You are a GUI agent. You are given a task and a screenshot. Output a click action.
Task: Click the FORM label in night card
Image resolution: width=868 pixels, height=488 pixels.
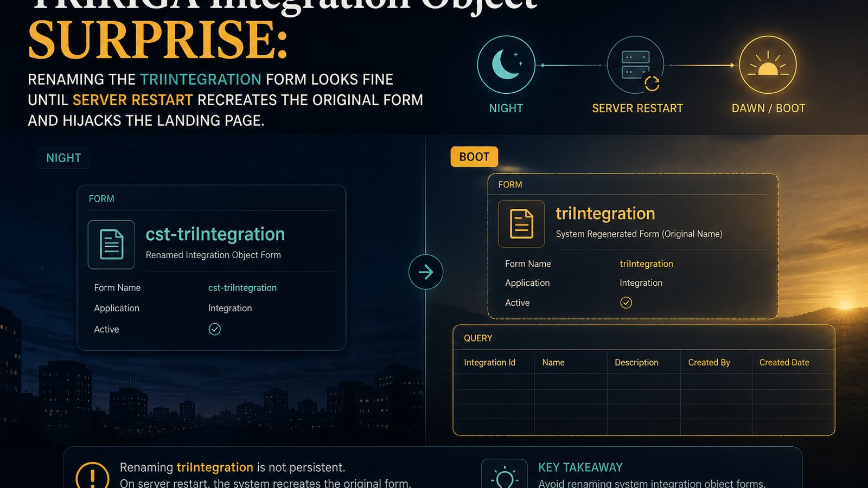(101, 198)
